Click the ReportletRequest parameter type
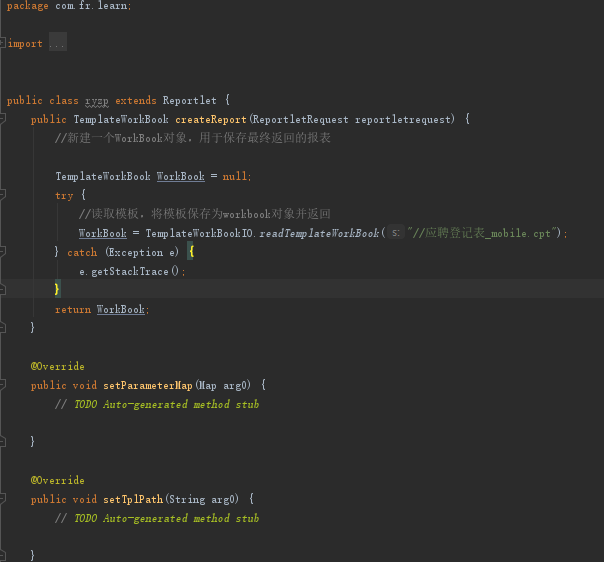 300,119
